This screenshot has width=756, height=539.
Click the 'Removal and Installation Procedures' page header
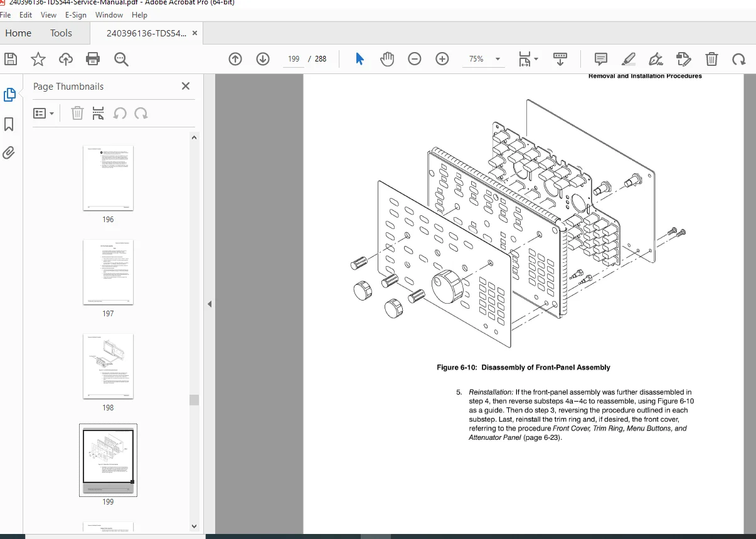[x=645, y=77]
